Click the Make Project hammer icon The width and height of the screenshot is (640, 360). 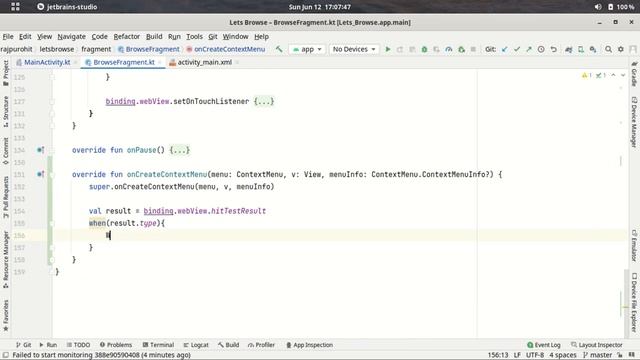pyautogui.click(x=279, y=49)
